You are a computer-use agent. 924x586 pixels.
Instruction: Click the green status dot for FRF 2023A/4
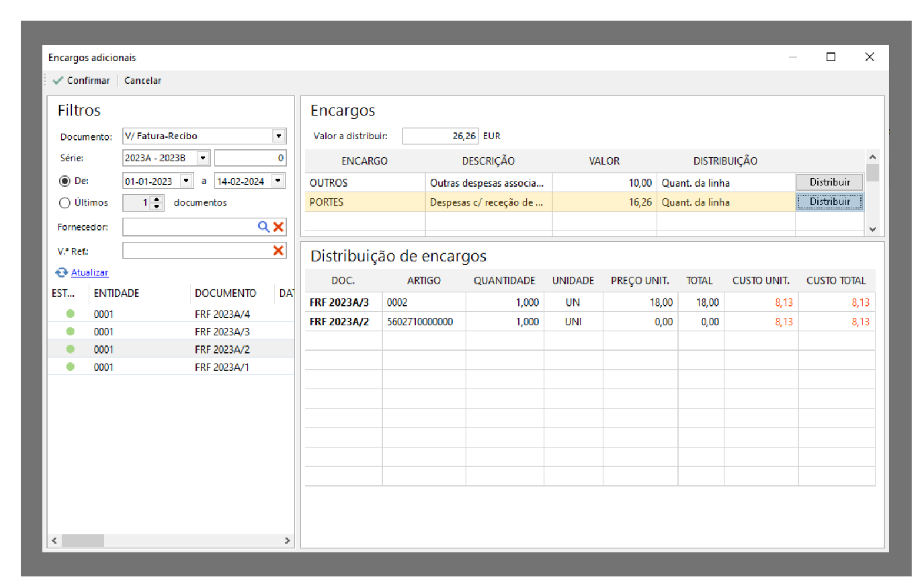(71, 314)
